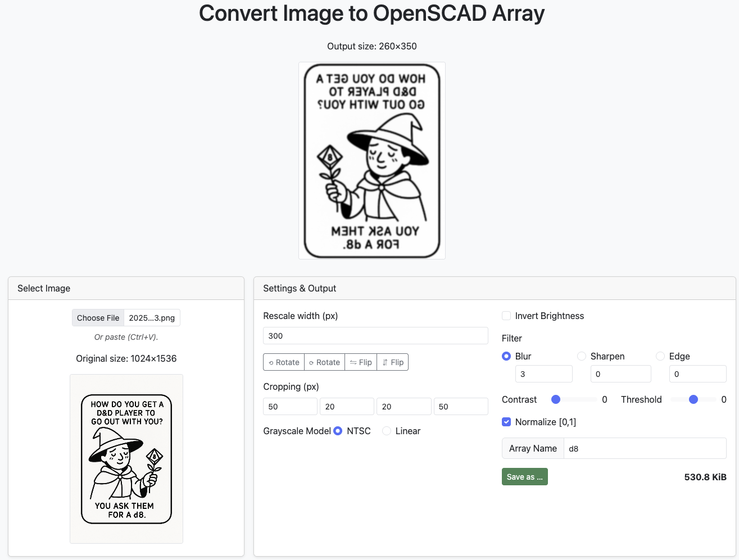This screenshot has height=560, width=739.
Task: Click the Choose File button
Action: (x=98, y=318)
